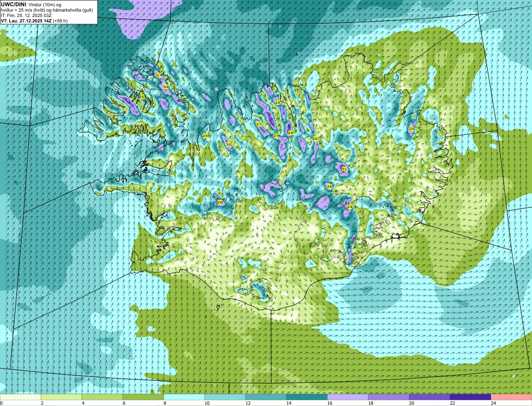Screen dimensions: 532x406
Task: Click the "(+59 h)" forecast offset text
Action: coord(61,20)
